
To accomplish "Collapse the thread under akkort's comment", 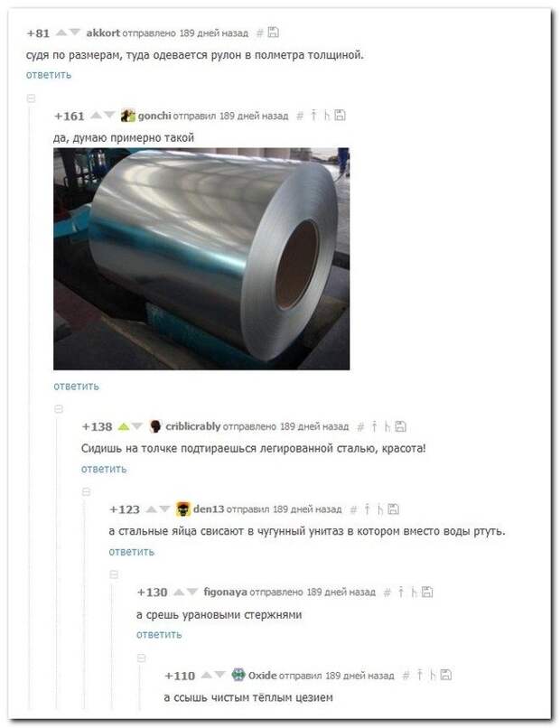I will pos(31,98).
